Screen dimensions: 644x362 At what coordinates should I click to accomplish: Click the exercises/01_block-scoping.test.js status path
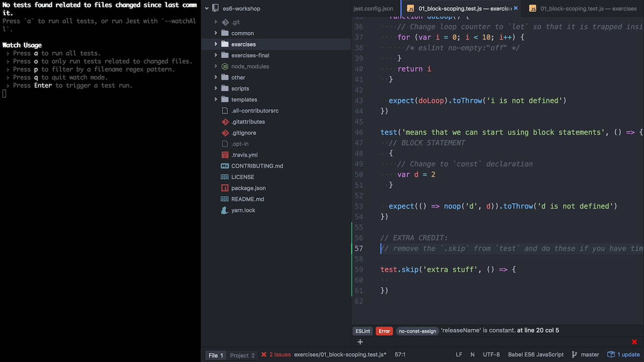click(340, 355)
